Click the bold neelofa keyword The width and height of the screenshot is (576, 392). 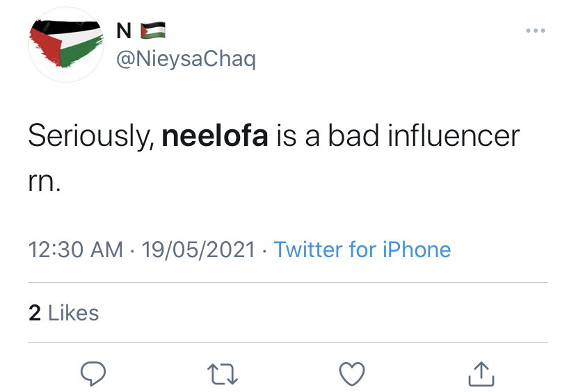coord(215,136)
